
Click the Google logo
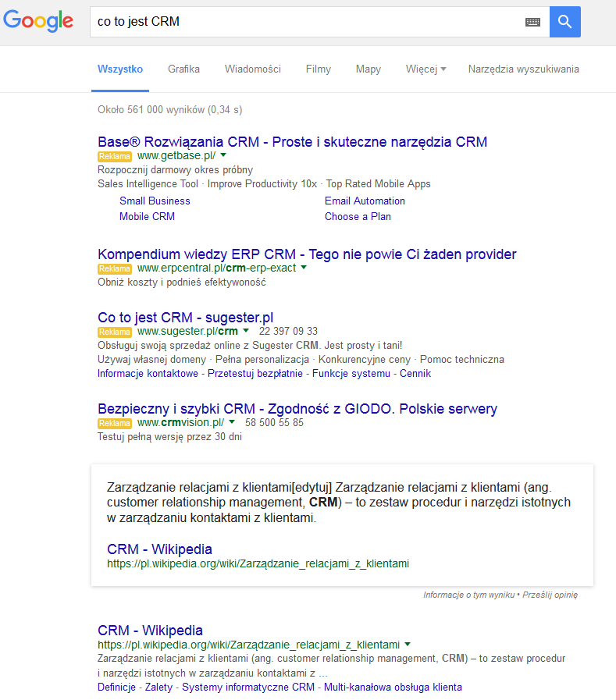(38, 20)
